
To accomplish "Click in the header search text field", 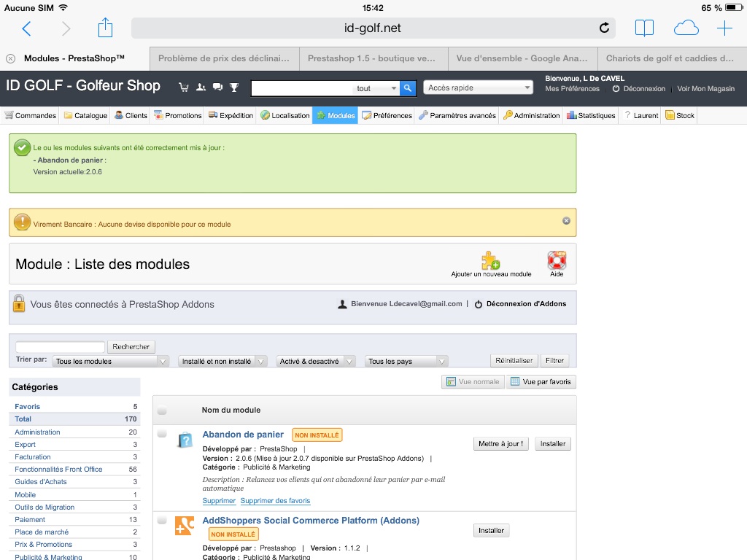I will tap(303, 88).
